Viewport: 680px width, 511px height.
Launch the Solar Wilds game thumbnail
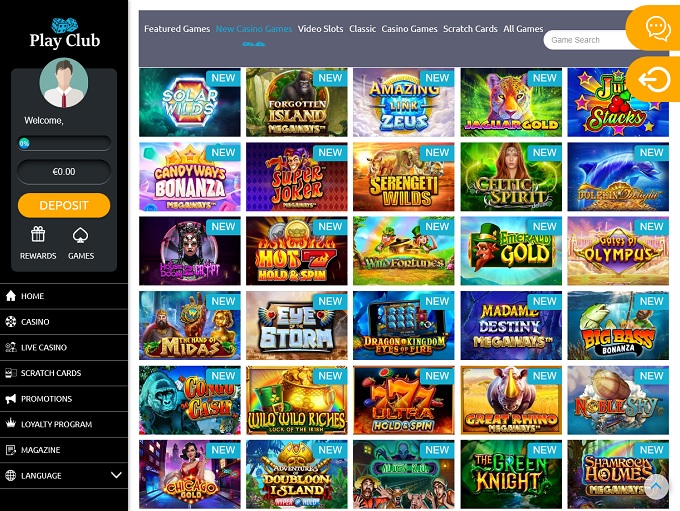pyautogui.click(x=190, y=102)
